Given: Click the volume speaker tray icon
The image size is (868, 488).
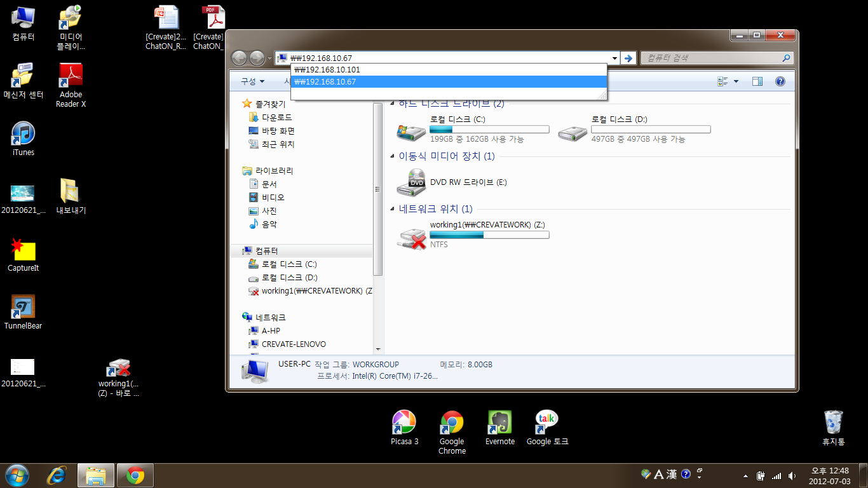Looking at the screenshot, I should click(792, 476).
